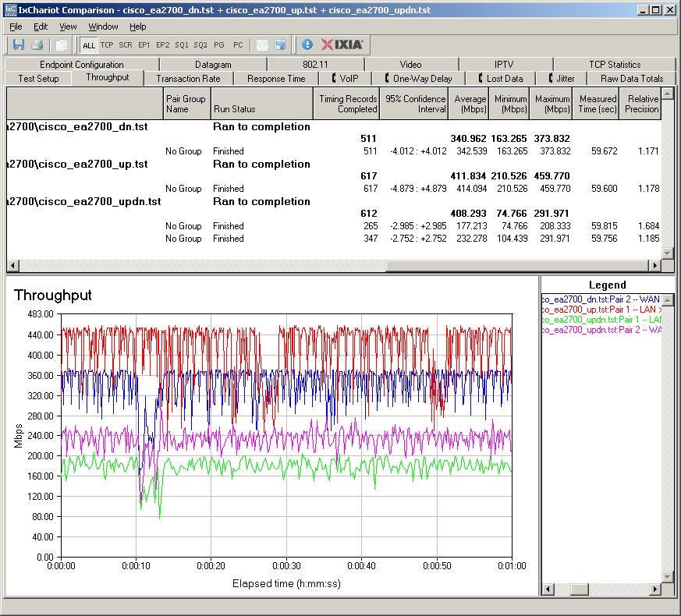The width and height of the screenshot is (681, 616).
Task: Toggle the SQ1 view filter
Action: click(x=182, y=44)
